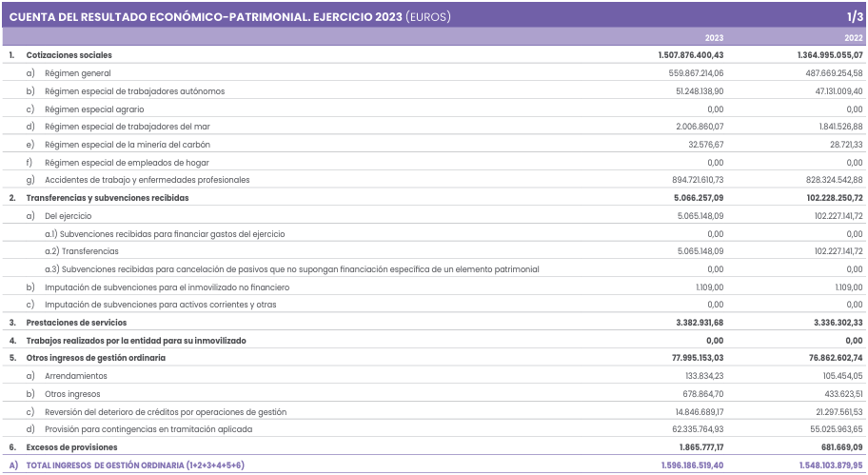Click the value 55.025.963,65
This screenshot has height=475, width=868.
coord(838,429)
